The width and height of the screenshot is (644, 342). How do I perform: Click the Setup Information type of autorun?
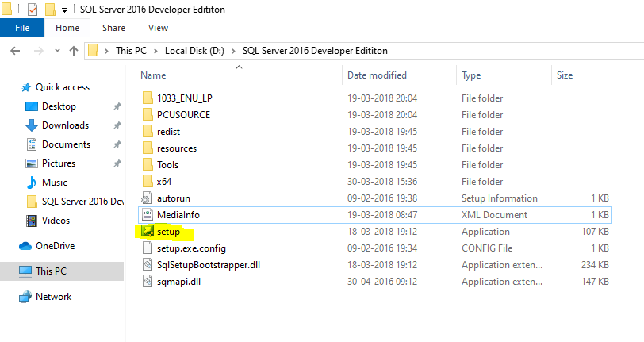pyautogui.click(x=500, y=198)
